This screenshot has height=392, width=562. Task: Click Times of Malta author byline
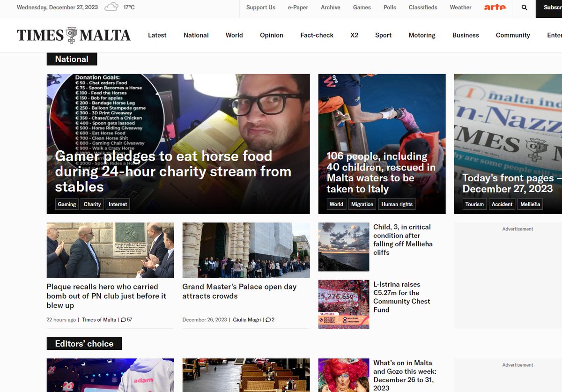pyautogui.click(x=99, y=320)
